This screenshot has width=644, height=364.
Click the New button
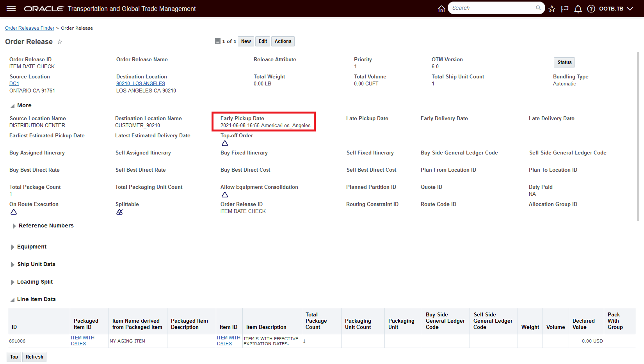[x=246, y=41]
